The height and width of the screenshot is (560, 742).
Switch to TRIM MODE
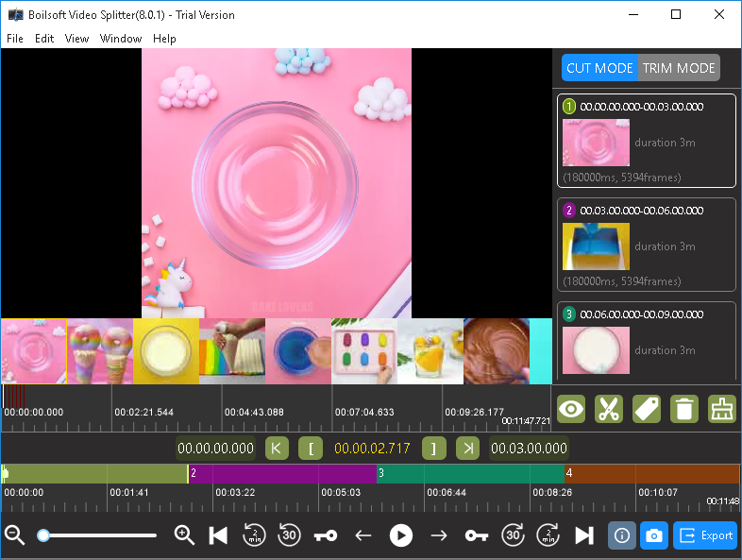pos(679,68)
